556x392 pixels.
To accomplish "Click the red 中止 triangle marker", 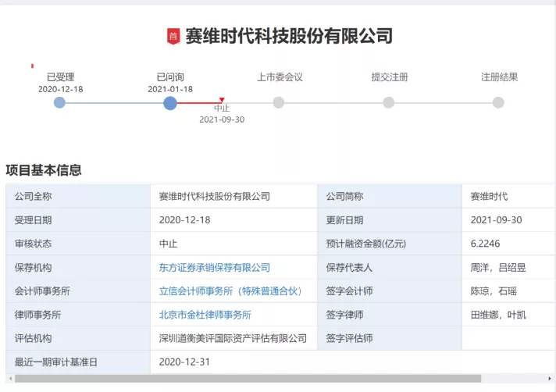I will (x=222, y=100).
